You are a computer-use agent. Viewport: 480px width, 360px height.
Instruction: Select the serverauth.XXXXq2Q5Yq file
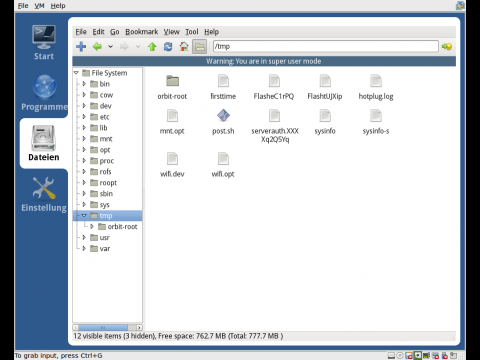pyautogui.click(x=275, y=126)
